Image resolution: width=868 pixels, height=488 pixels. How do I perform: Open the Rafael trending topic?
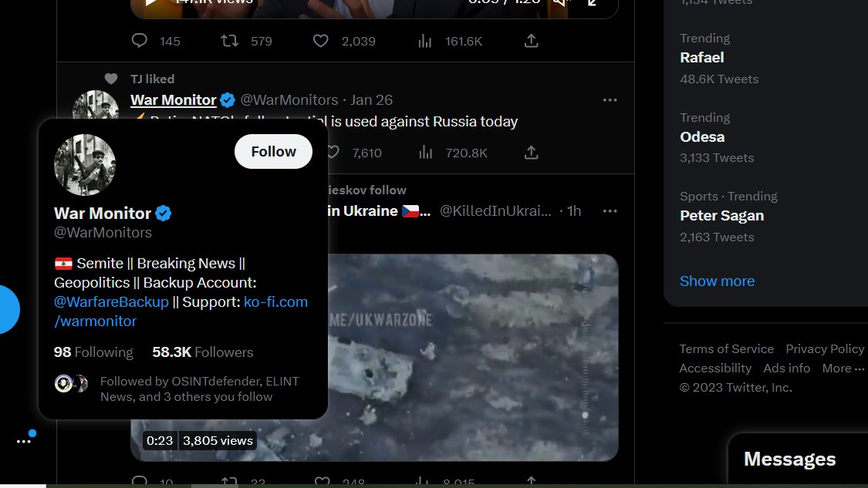[x=702, y=58]
